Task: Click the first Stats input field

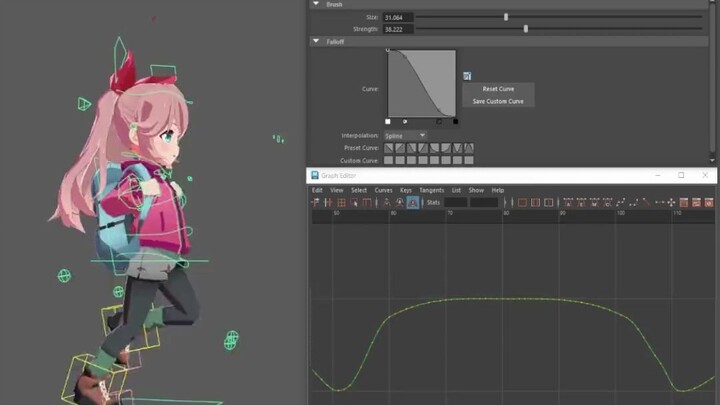Action: (x=456, y=203)
